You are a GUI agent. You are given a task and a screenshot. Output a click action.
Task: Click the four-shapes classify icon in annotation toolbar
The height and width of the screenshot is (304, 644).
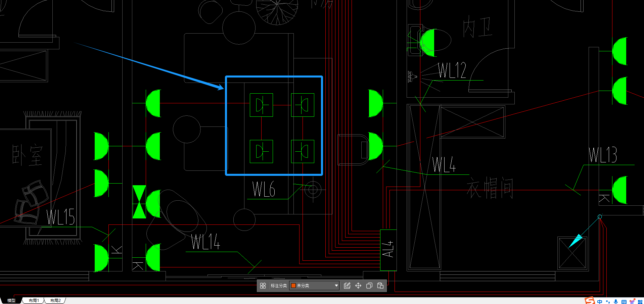tap(263, 286)
